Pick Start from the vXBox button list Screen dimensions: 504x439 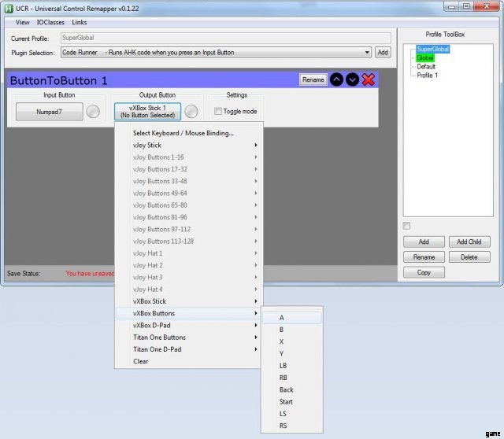tap(287, 402)
